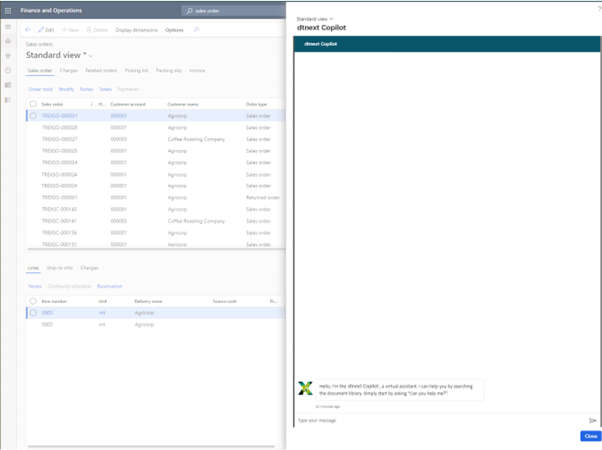The width and height of the screenshot is (602, 450).
Task: Click the action pane search magnifier
Action: click(x=196, y=30)
